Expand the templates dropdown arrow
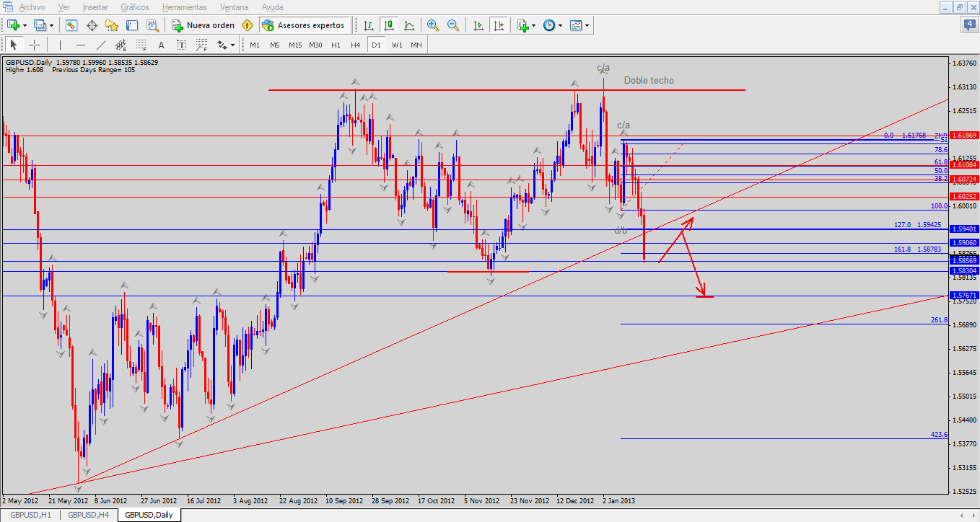The width and height of the screenshot is (980, 522). (x=587, y=25)
